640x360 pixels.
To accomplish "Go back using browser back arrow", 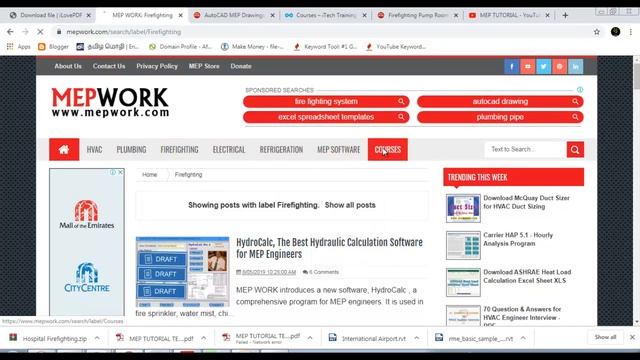I will click(10, 31).
